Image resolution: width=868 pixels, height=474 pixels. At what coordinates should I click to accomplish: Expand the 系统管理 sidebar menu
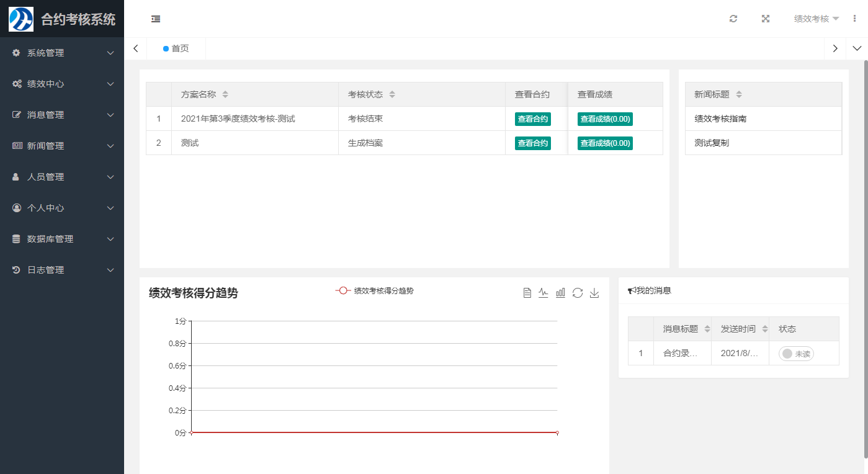(62, 53)
